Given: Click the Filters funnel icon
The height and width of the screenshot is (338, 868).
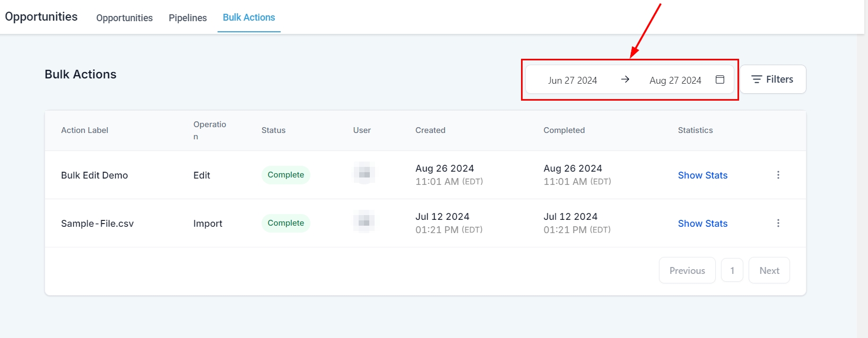Looking at the screenshot, I should [757, 79].
